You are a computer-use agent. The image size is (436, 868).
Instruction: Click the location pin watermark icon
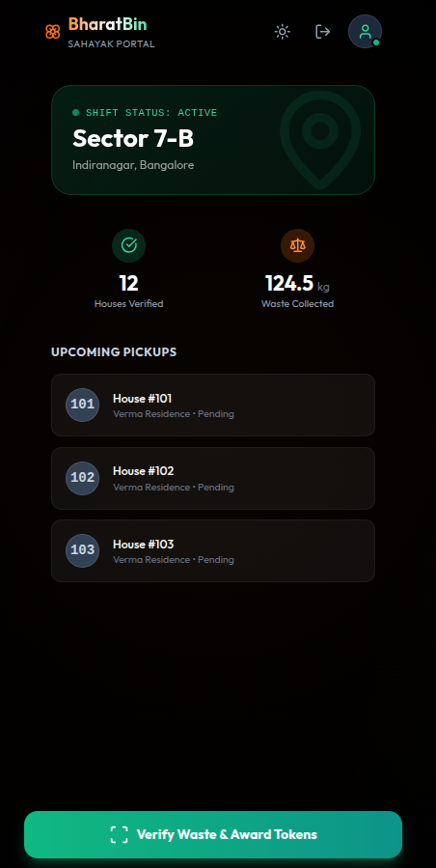[320, 139]
